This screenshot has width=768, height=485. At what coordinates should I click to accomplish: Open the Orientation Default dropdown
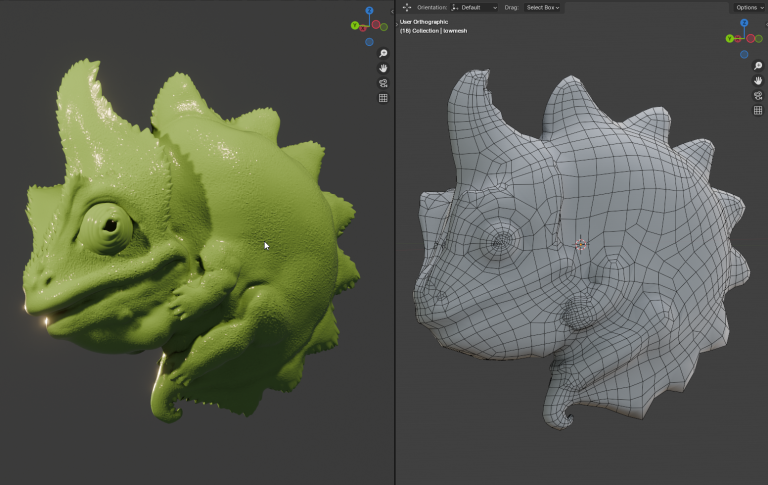tap(474, 7)
